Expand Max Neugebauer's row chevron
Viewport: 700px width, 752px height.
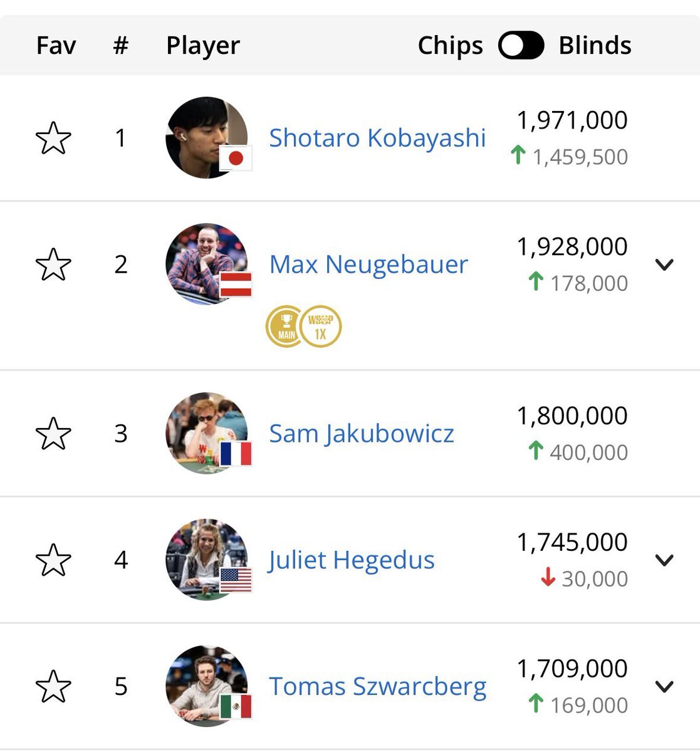pyautogui.click(x=664, y=264)
